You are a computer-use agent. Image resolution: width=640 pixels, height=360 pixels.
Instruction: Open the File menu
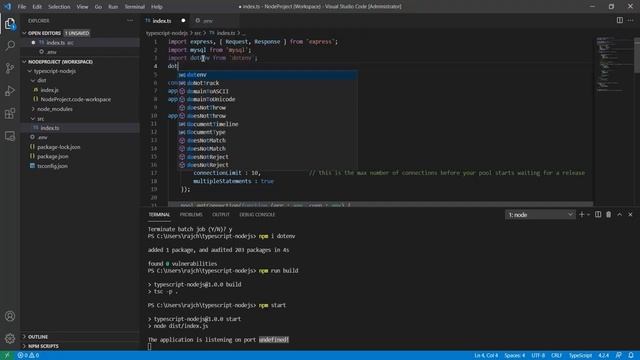[22, 7]
